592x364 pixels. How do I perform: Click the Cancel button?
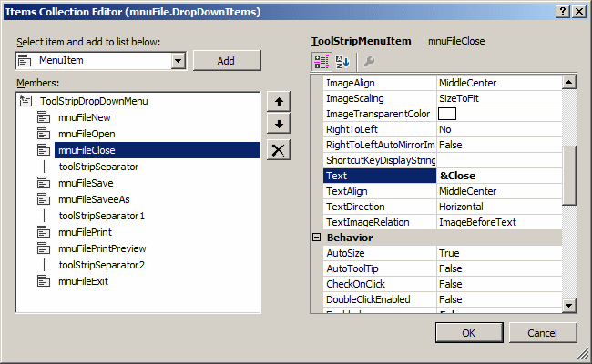[x=542, y=333]
